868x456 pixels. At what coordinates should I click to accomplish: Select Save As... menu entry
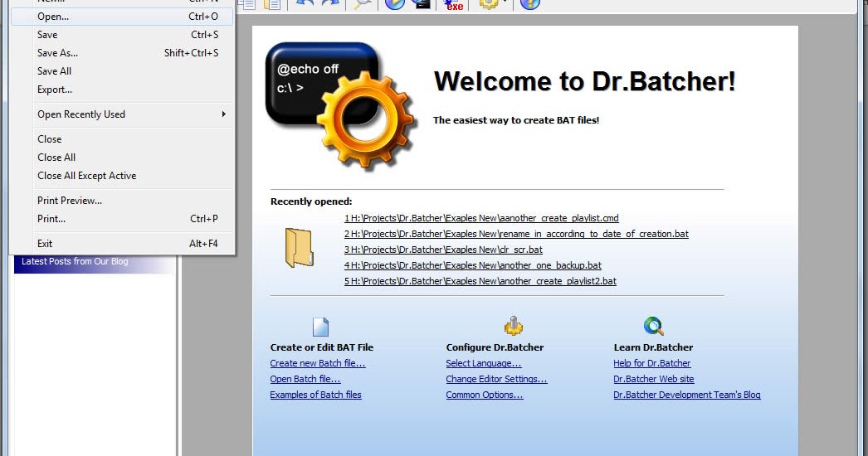pos(122,53)
